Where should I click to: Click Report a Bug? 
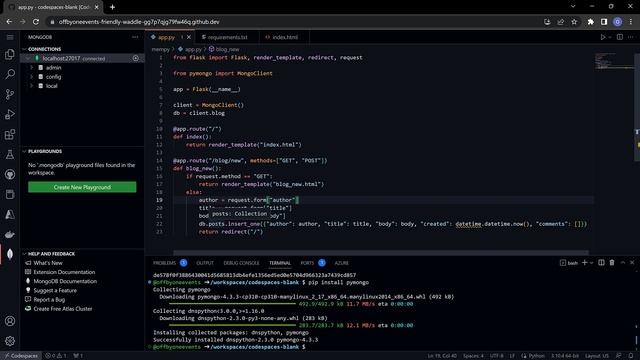pyautogui.click(x=49, y=300)
